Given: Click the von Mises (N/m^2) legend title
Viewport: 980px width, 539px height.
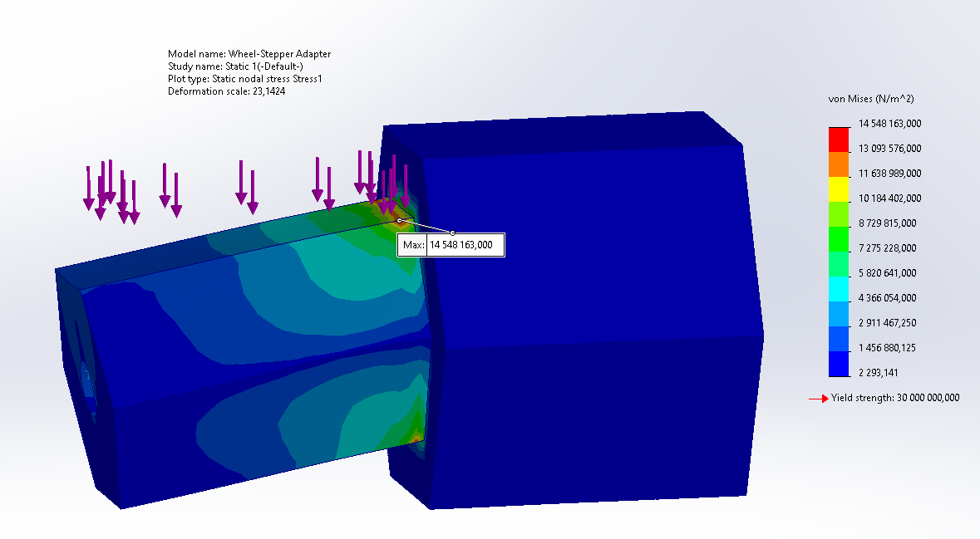Looking at the screenshot, I should [x=870, y=99].
